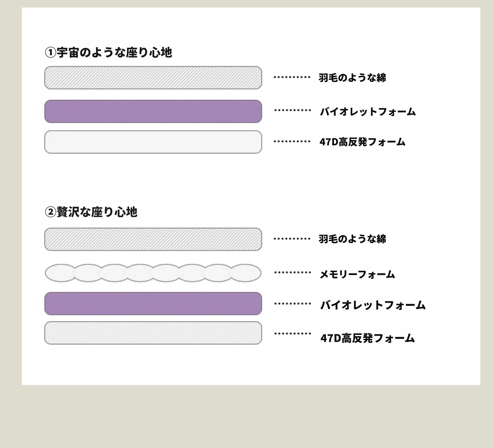The width and height of the screenshot is (494, 448).
Task: Click the 羽毛のような綿 label in section ①
Action: click(x=352, y=78)
